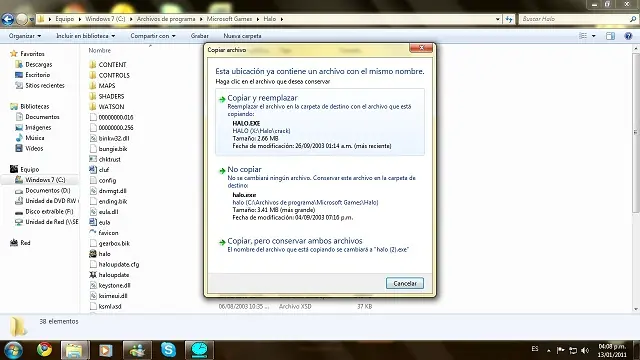Screen dimensions: 640x360
Task: Select the CONTENT folder icon
Action: coord(93,64)
